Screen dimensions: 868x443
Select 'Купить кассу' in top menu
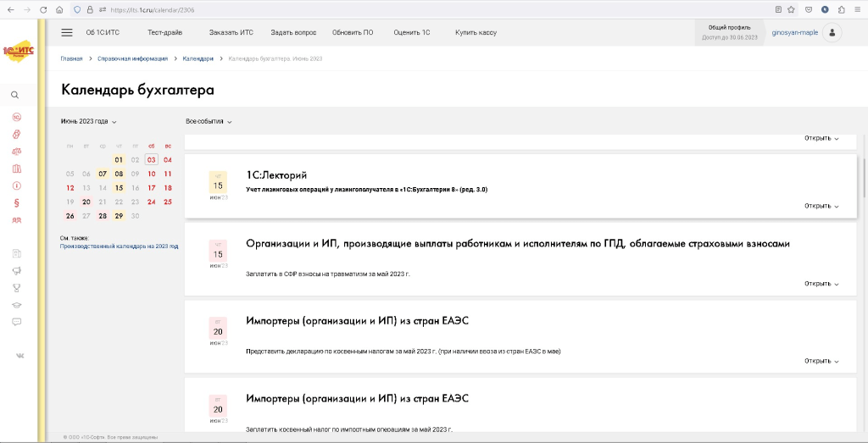[476, 32]
